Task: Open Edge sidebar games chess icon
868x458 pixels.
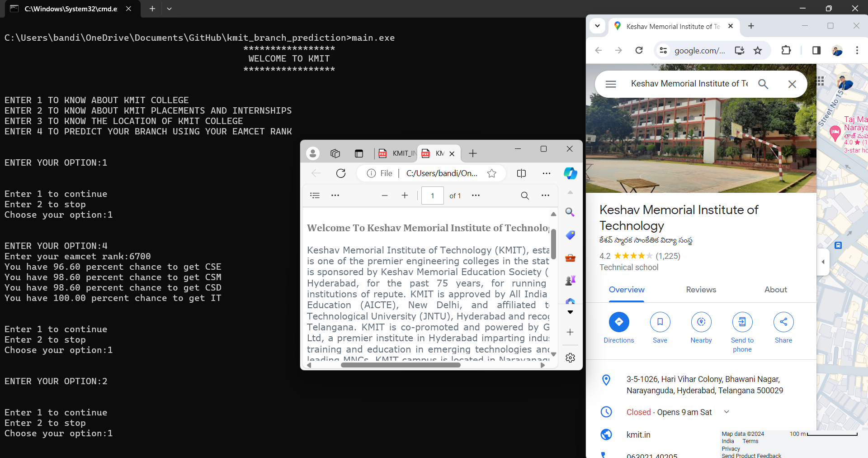Action: click(x=570, y=281)
